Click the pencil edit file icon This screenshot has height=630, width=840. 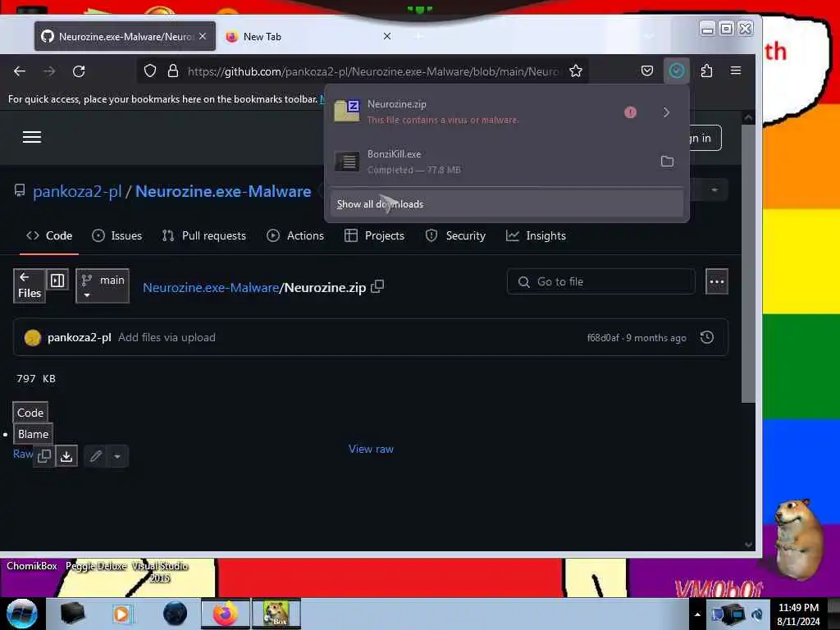coord(96,456)
